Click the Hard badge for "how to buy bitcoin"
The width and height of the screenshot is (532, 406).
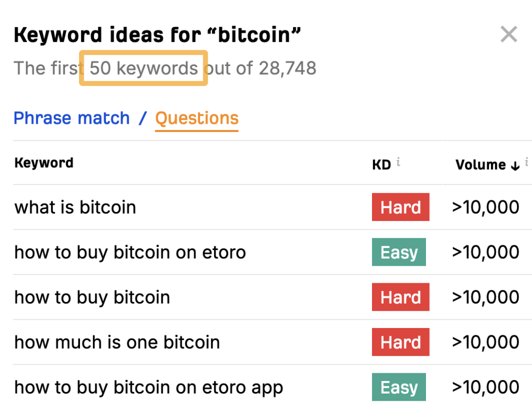[x=401, y=297]
